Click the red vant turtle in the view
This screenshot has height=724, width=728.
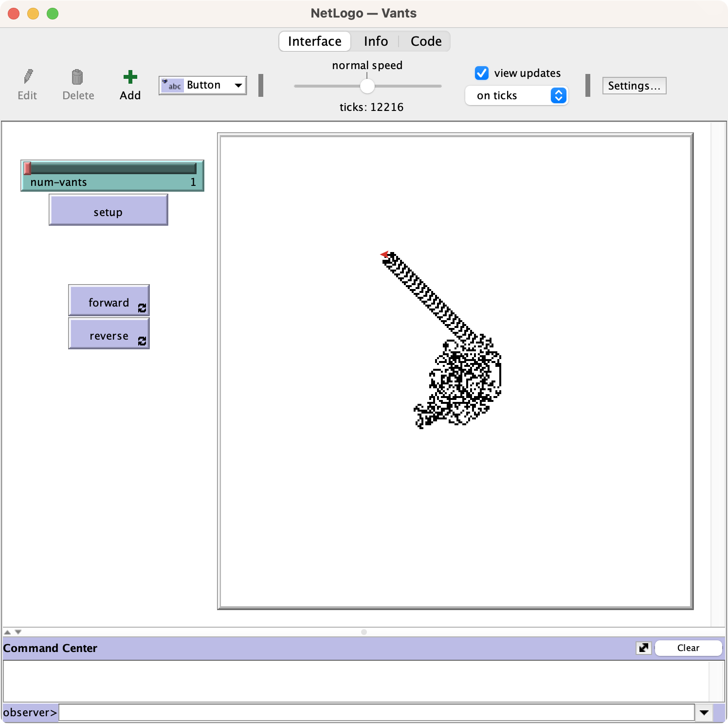point(384,254)
